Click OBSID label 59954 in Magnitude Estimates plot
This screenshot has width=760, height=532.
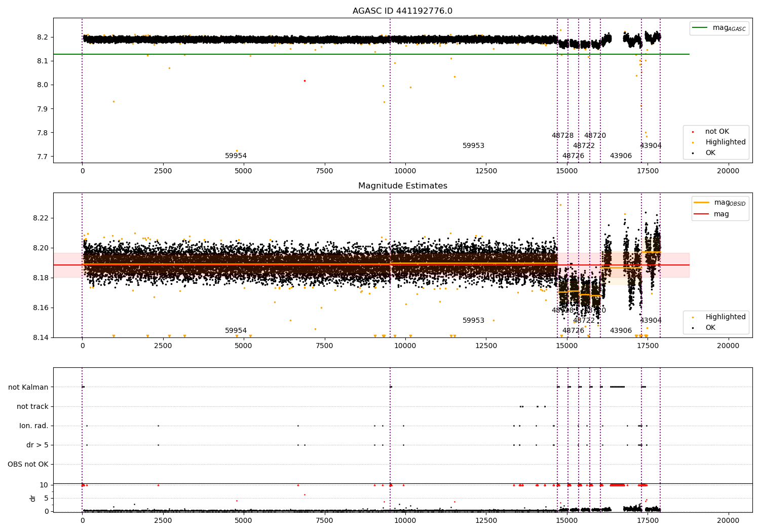pos(236,331)
